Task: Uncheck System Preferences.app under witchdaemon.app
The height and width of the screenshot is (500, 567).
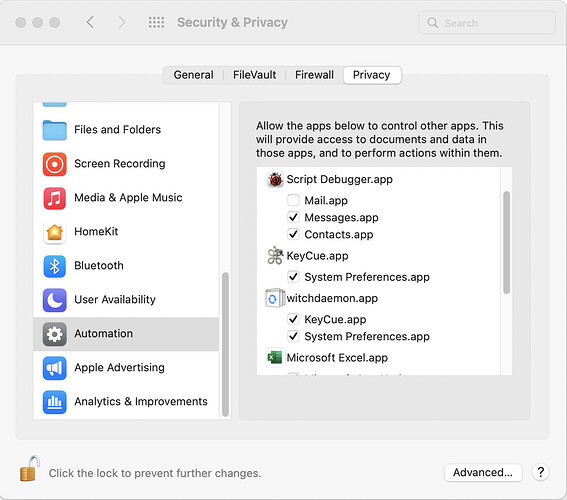Action: click(293, 336)
